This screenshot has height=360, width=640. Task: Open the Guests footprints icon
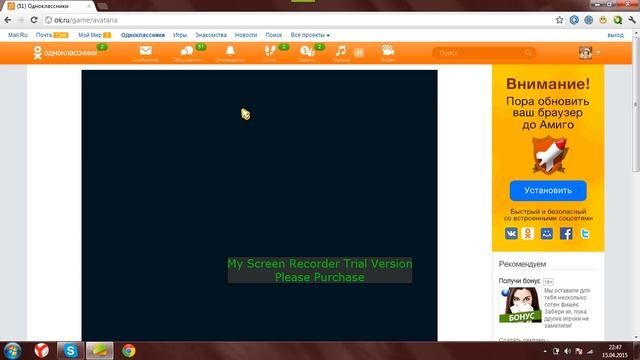[270, 51]
